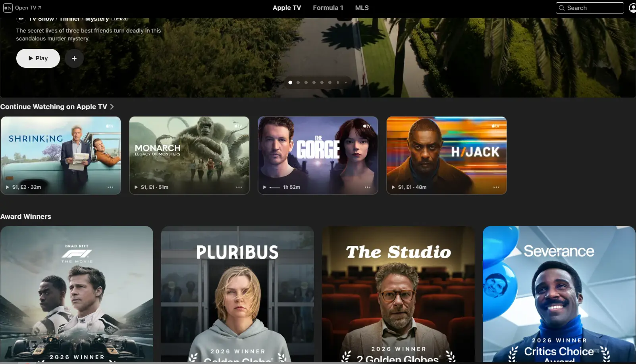Select the third carousel page dot
The height and width of the screenshot is (364, 636).
pyautogui.click(x=306, y=82)
